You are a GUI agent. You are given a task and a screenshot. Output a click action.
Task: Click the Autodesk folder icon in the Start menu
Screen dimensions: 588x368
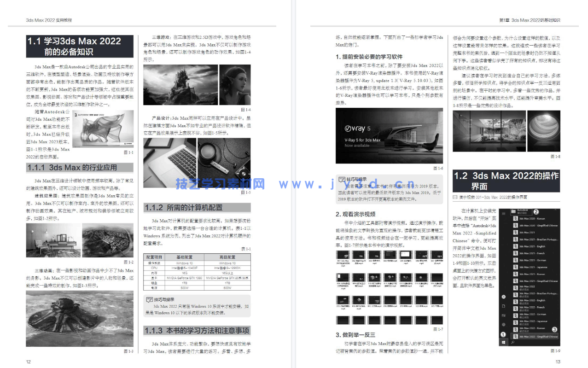click(513, 210)
